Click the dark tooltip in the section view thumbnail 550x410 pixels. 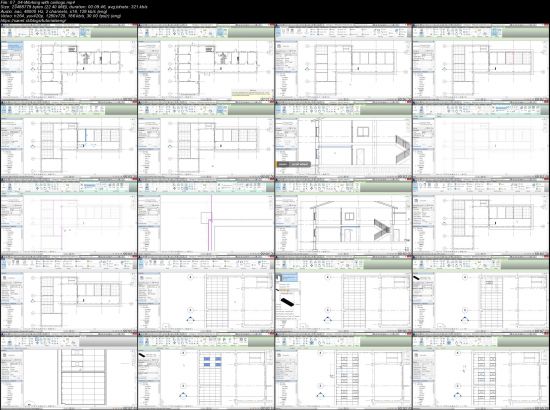[x=293, y=164]
